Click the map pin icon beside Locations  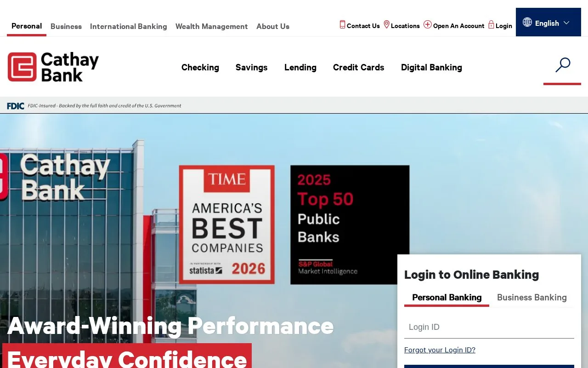tap(387, 25)
